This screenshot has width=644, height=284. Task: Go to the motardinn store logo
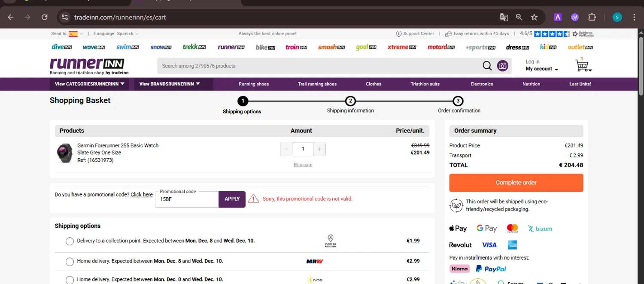[x=441, y=47]
